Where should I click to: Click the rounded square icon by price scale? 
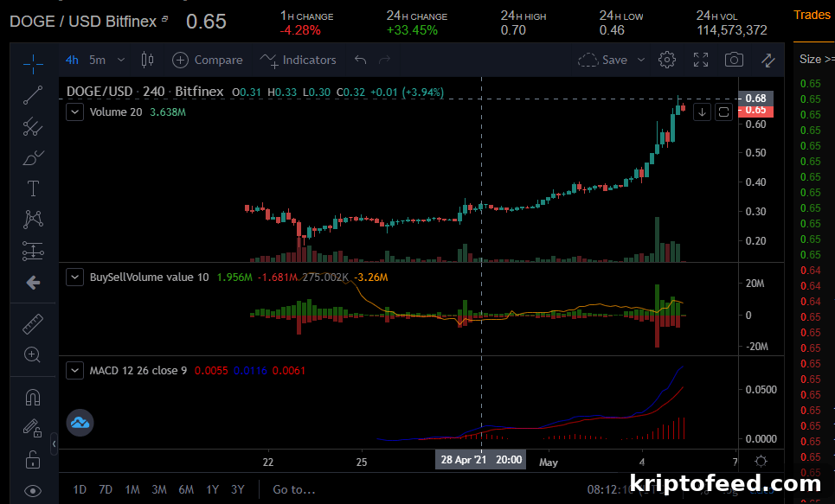pos(723,112)
